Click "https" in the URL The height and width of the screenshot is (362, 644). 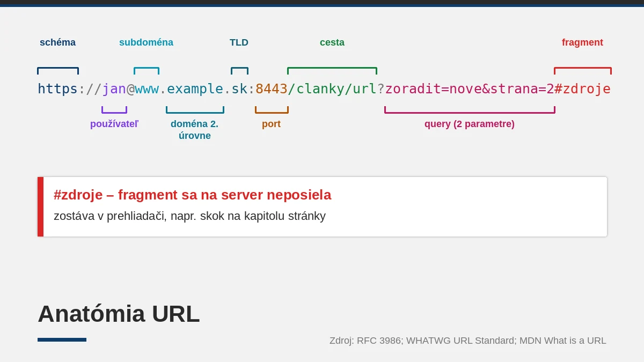point(57,89)
